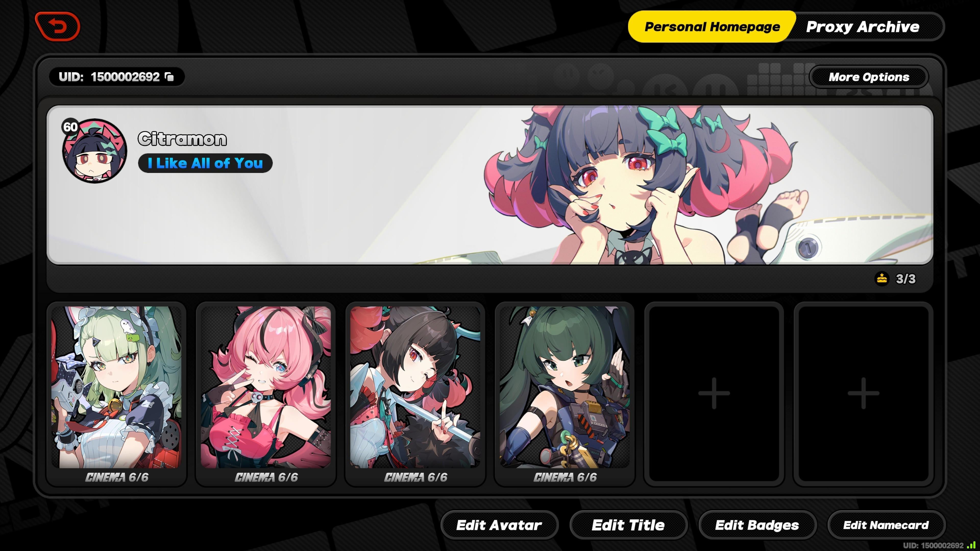Click the yellow birthday cake badge icon
980x551 pixels.
882,279
